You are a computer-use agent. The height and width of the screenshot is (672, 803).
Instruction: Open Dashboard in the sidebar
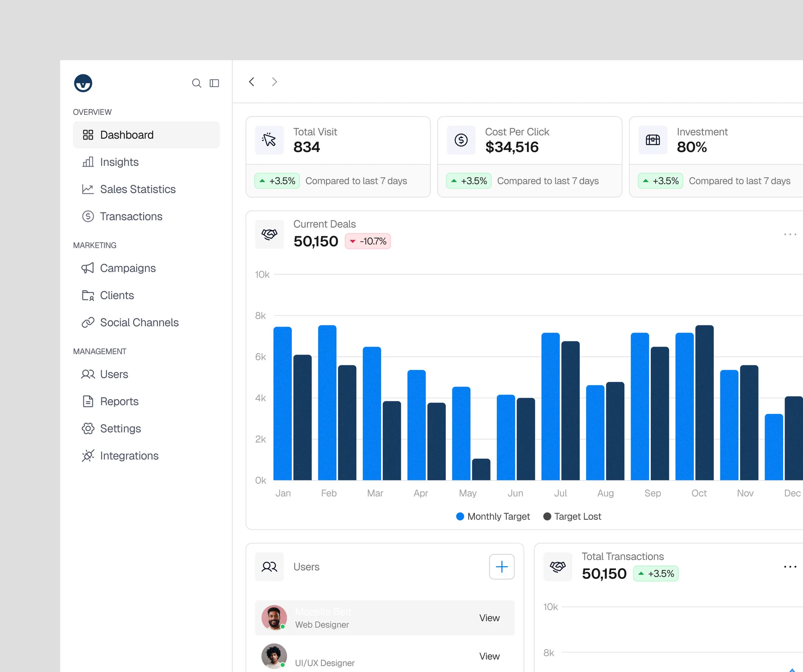(146, 135)
